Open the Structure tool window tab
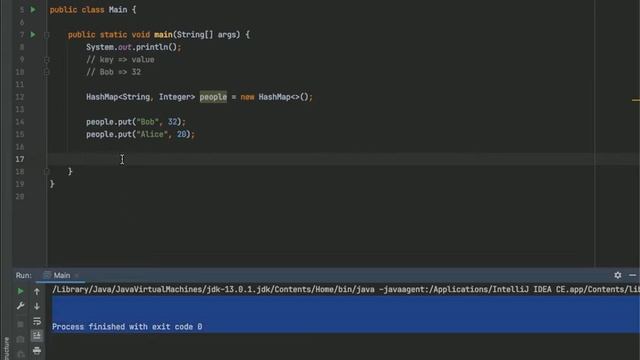Screen dimensions: 640x360 point(6,348)
